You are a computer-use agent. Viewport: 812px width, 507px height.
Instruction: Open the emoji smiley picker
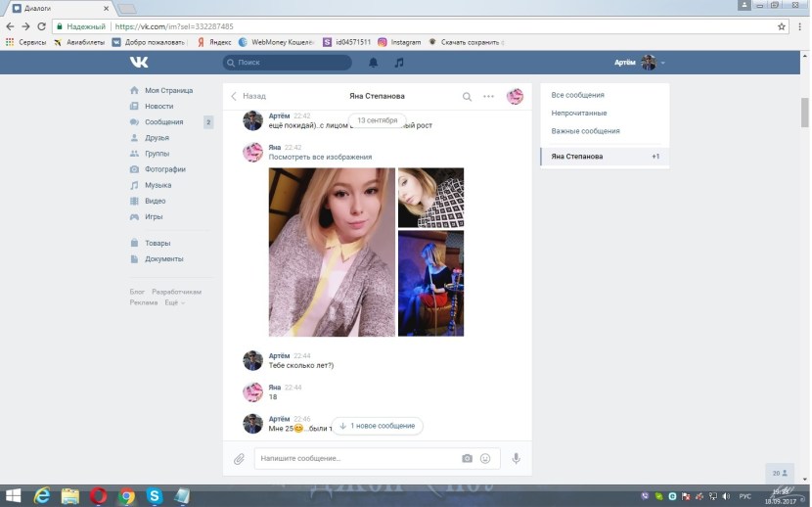(484, 458)
